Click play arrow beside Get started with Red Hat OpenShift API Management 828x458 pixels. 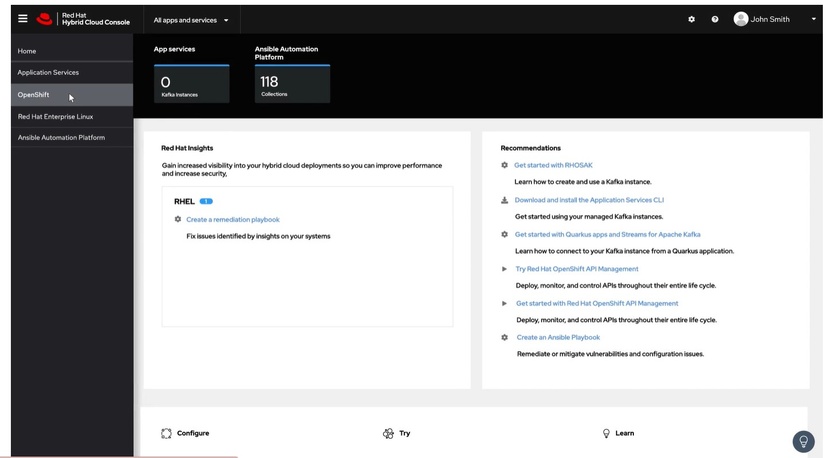pos(504,303)
